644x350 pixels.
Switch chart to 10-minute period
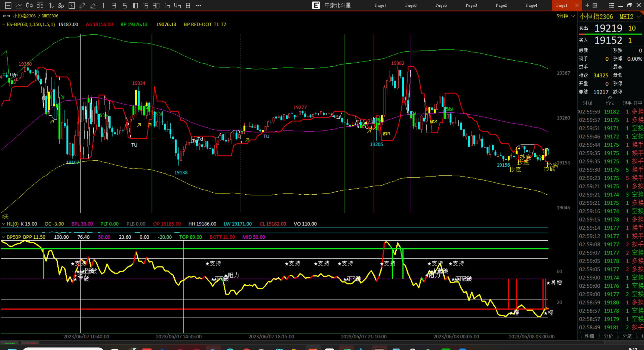click(135, 5)
